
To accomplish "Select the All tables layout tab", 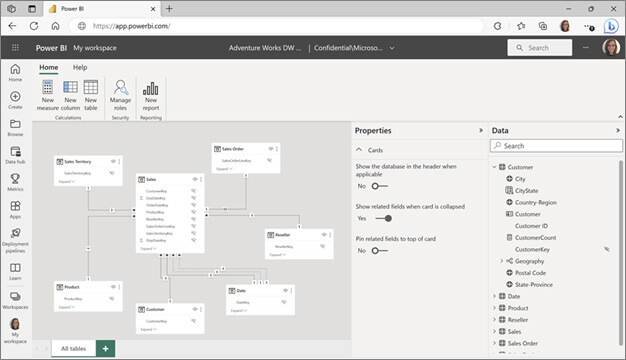I will coord(73,348).
